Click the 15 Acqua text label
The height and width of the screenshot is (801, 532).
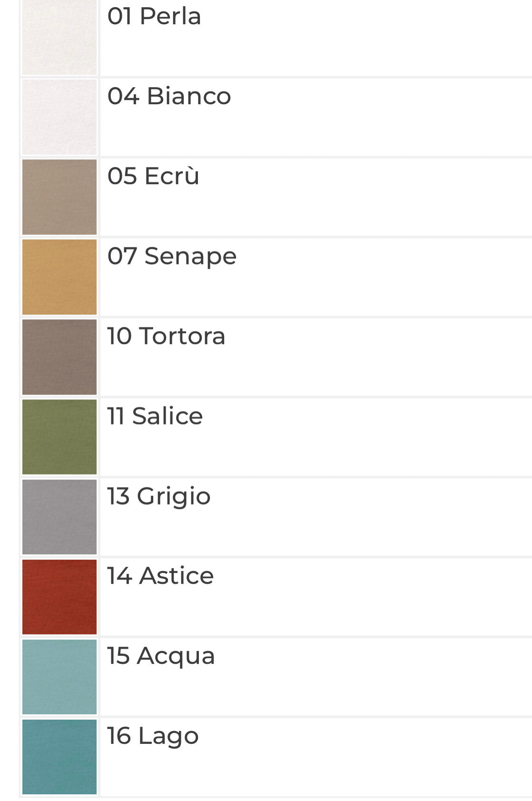click(x=161, y=657)
